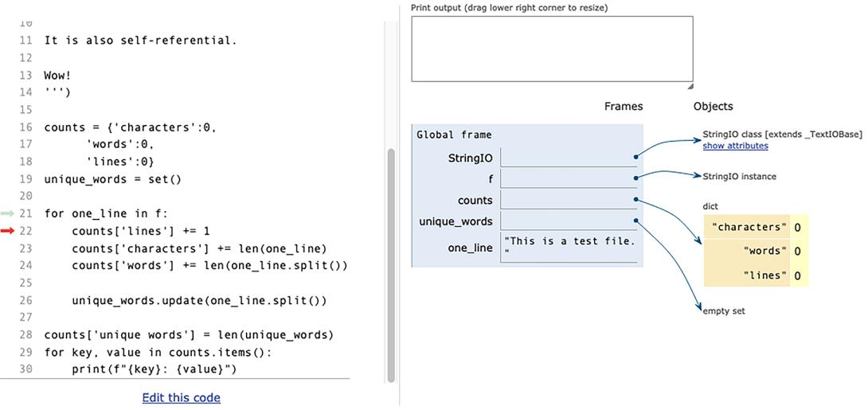Click the pointer dot in the StringIO row
This screenshot has height=410, width=868.
(635, 158)
